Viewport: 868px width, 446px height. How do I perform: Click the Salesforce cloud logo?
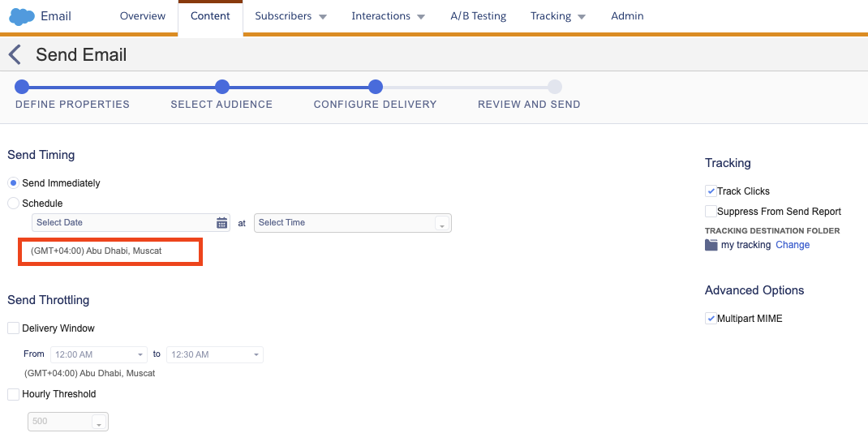[22, 16]
